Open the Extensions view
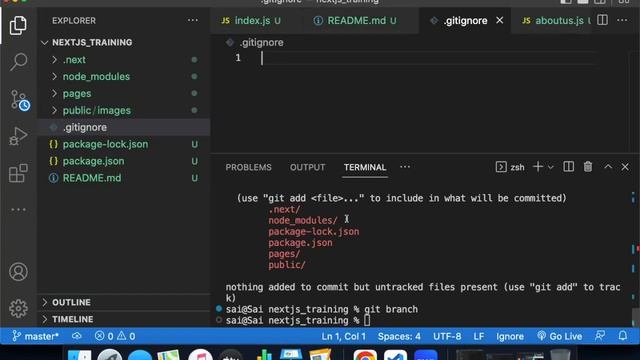 coord(18,173)
